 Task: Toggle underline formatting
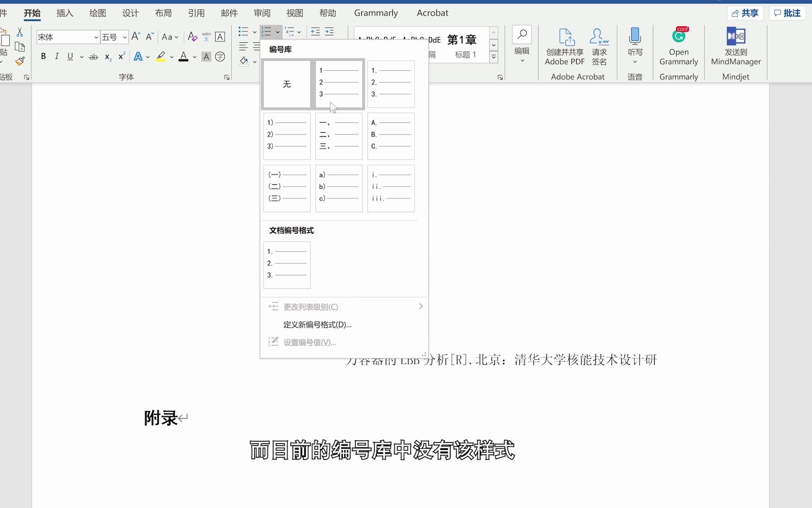70,56
